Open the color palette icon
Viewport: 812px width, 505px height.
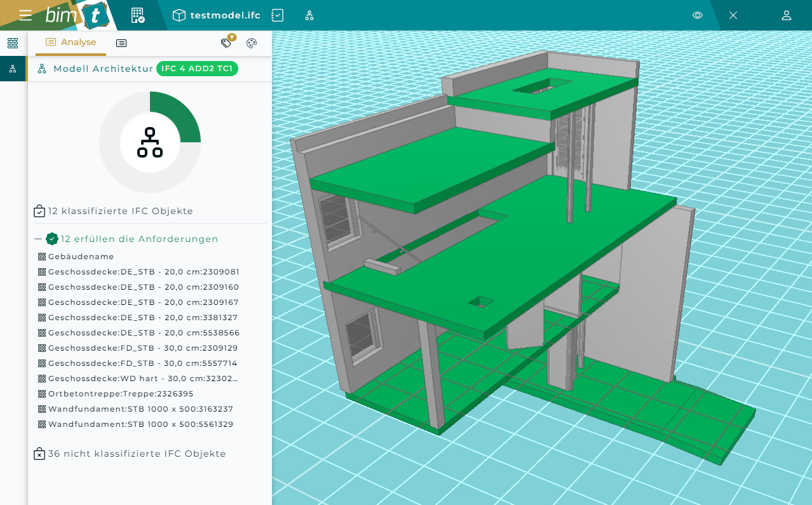(252, 43)
